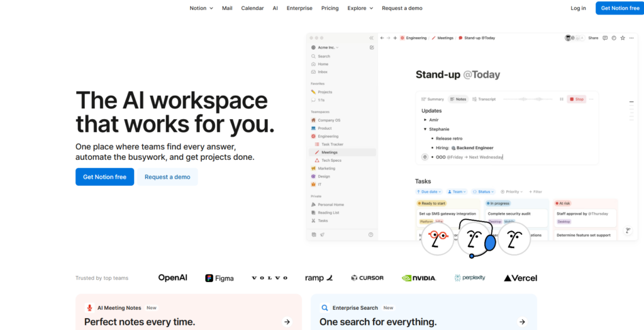Open the Notion dropdown in navigation
The height and width of the screenshot is (330, 644).
[201, 8]
